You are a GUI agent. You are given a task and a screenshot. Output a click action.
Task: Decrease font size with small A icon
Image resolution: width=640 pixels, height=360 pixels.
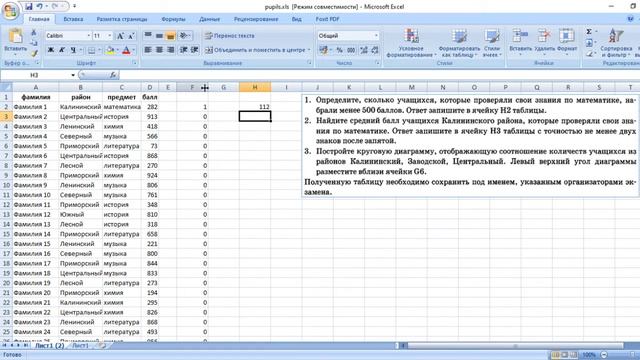[x=131, y=36]
